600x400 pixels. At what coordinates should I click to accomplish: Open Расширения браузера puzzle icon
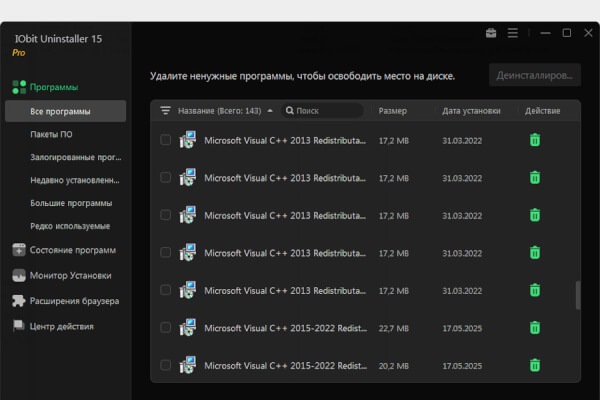(x=19, y=301)
